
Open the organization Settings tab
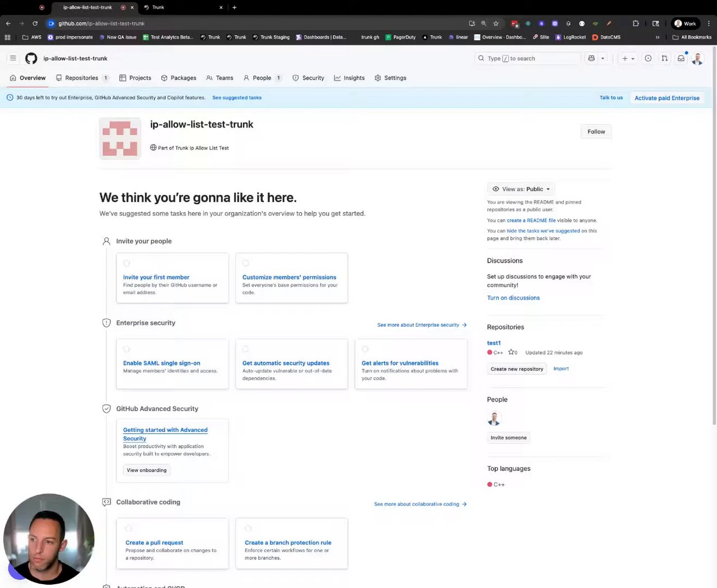coord(390,78)
